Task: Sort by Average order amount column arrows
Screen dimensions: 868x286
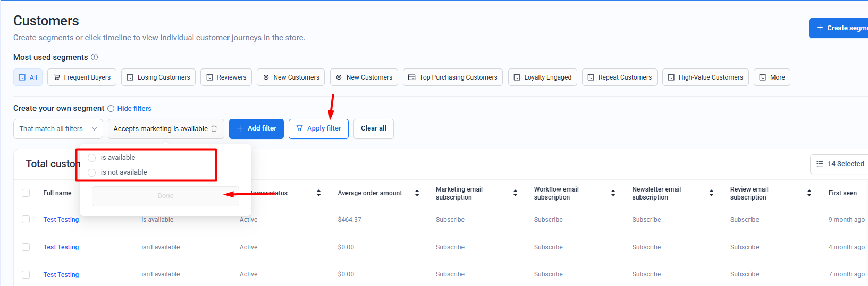Action: [x=417, y=193]
